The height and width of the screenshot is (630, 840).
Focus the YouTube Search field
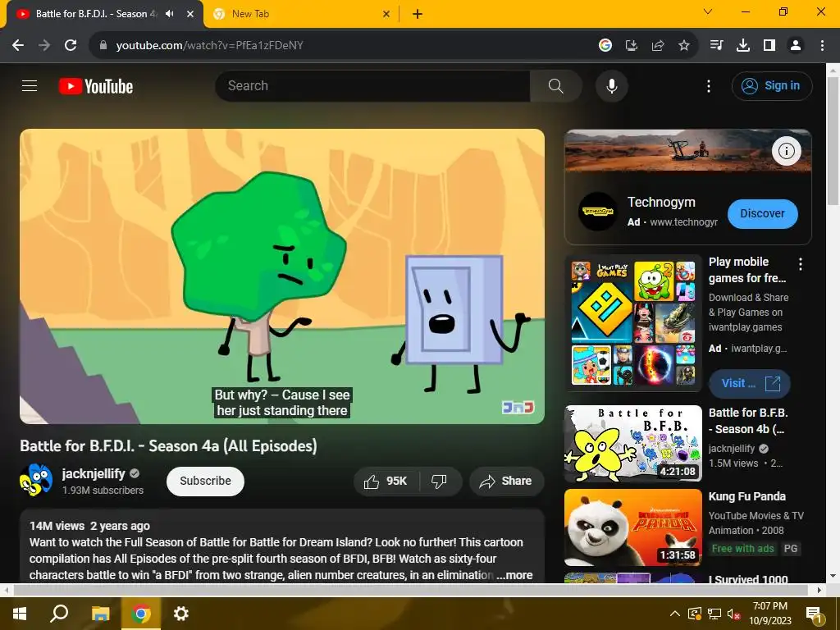tap(372, 85)
